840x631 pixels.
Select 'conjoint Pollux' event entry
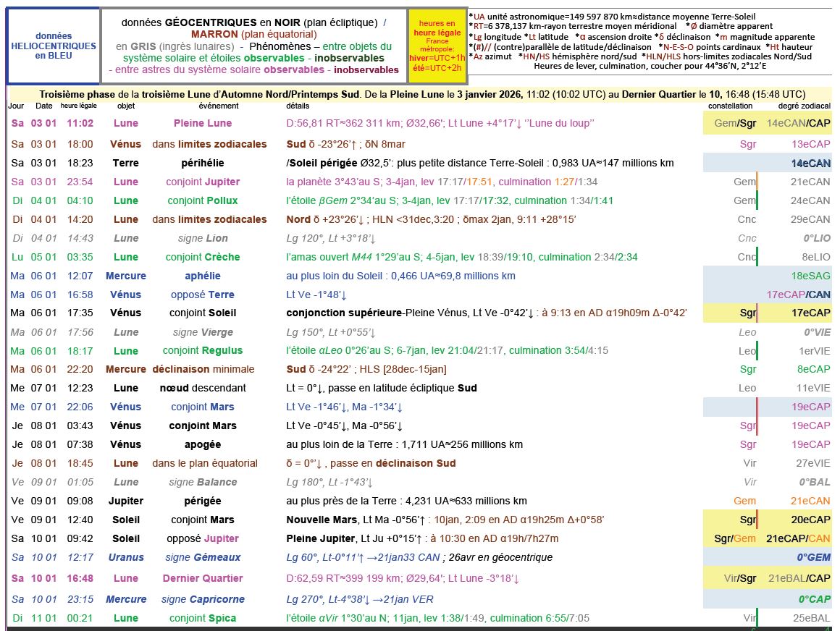coord(203,200)
